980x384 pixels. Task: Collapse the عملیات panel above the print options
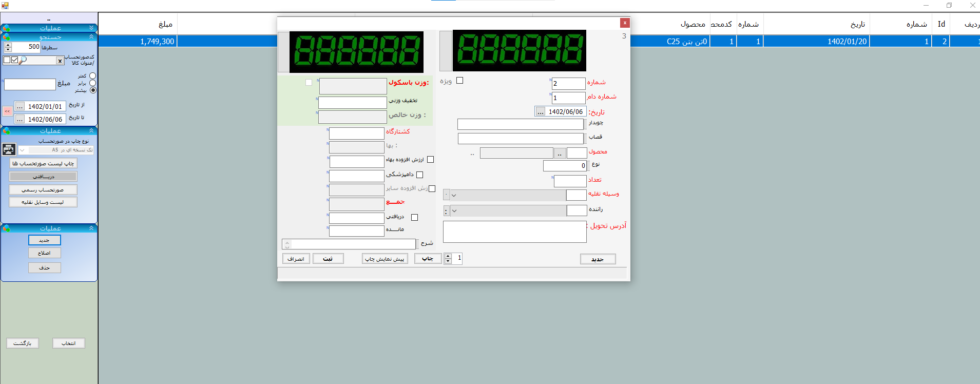91,130
